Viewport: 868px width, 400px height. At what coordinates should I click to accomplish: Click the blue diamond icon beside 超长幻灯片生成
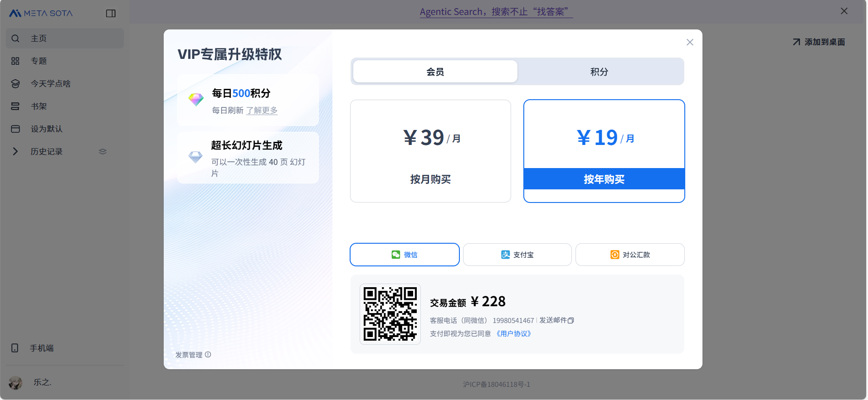click(x=195, y=157)
